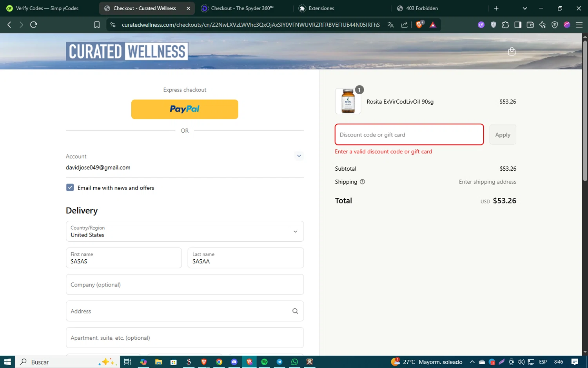
Task: Open the browser hamburger menu
Action: [x=579, y=25]
